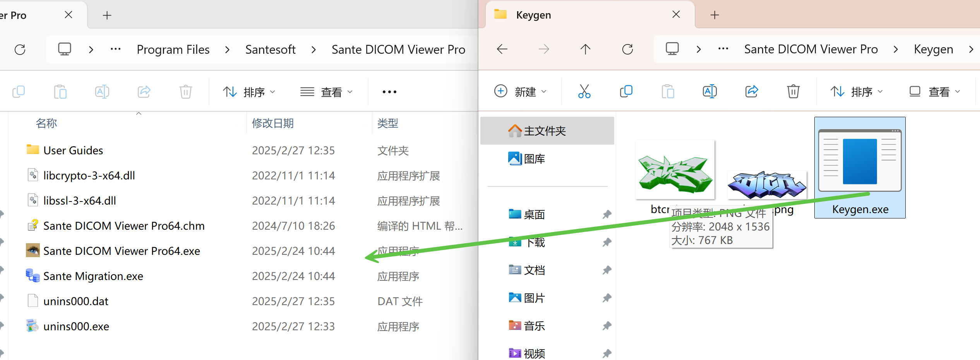The height and width of the screenshot is (360, 980).
Task: Click the cut scissors icon in Keygen window
Action: click(584, 92)
